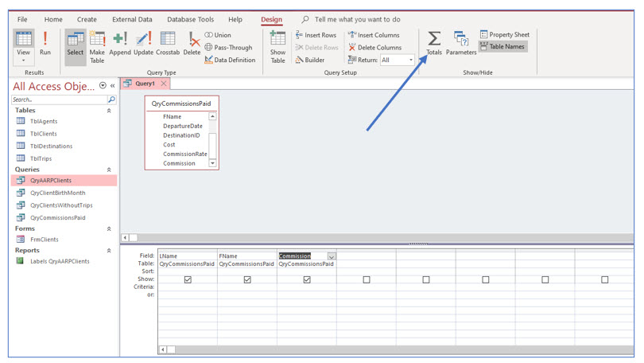Close the Query1 tab

click(x=164, y=83)
